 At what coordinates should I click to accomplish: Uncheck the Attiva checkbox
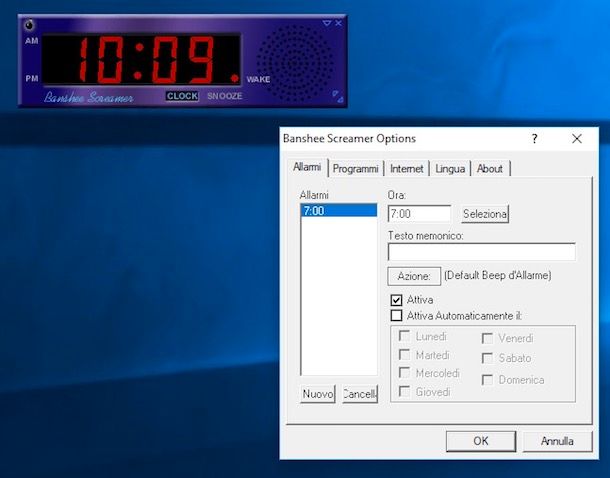coord(397,299)
